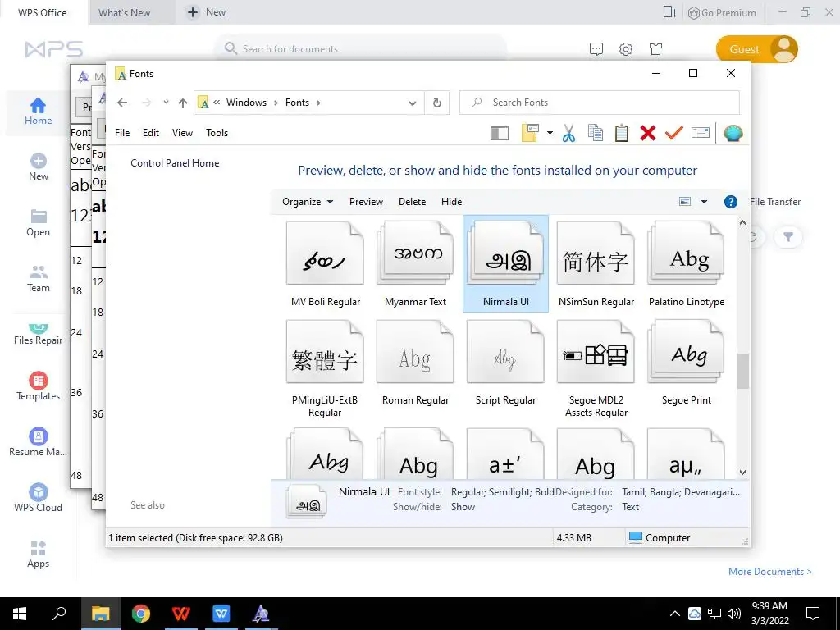Go back with the Fonts back arrow

123,103
